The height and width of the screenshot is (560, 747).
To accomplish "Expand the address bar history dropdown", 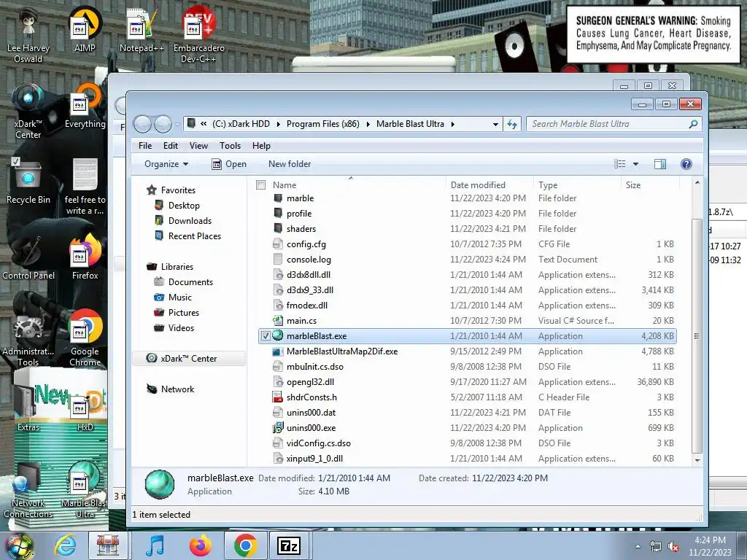I will pos(495,124).
